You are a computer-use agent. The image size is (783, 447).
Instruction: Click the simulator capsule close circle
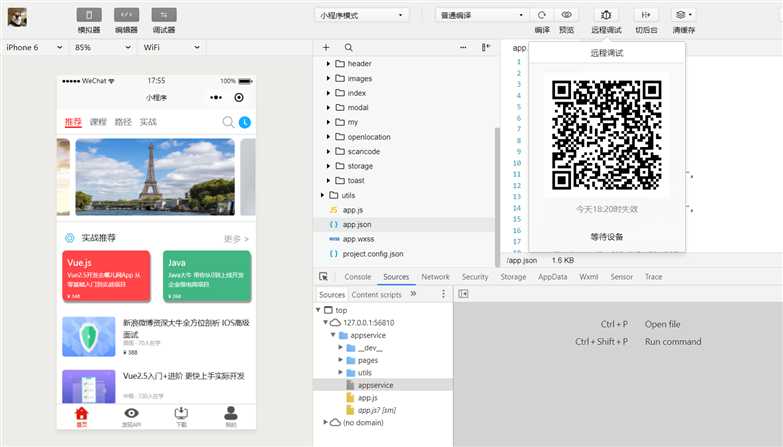coord(239,97)
